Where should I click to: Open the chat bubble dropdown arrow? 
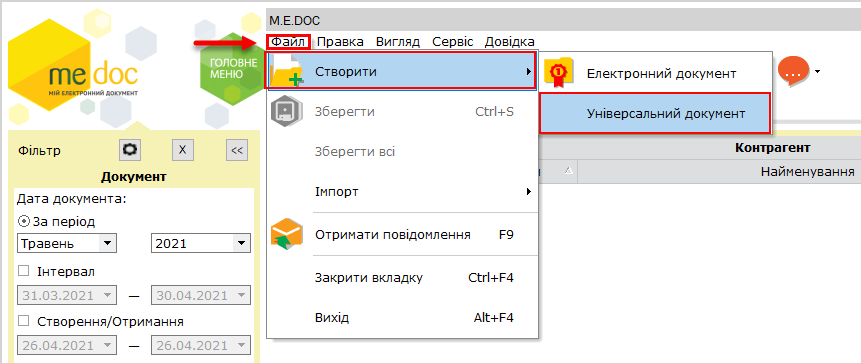coord(818,71)
